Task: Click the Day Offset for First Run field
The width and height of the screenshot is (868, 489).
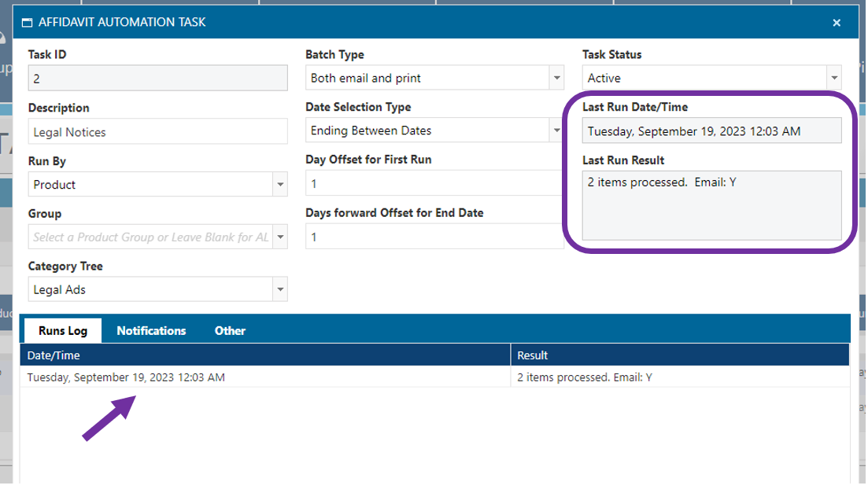Action: click(433, 183)
